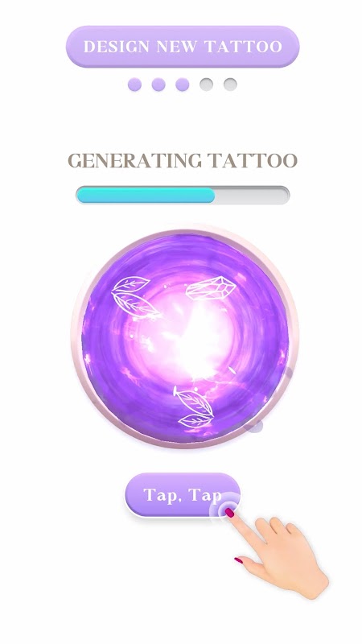Tap the Tap, Tap button
This screenshot has width=362, height=644.
[x=183, y=495]
